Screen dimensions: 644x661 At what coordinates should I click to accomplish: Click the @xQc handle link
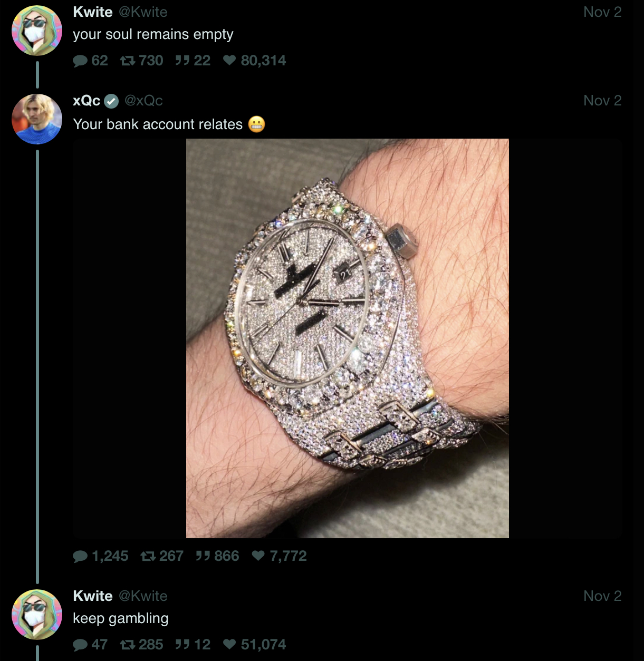coord(143,101)
